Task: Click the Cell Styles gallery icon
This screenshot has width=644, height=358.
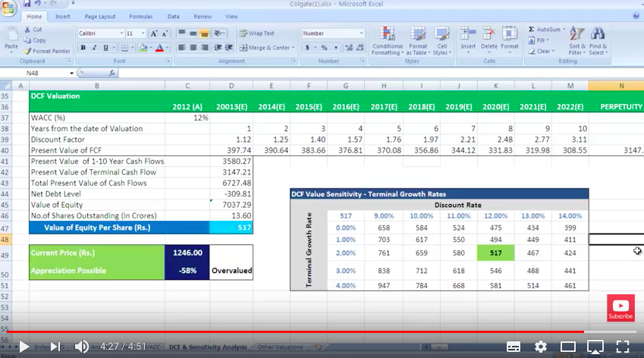Action: click(441, 41)
